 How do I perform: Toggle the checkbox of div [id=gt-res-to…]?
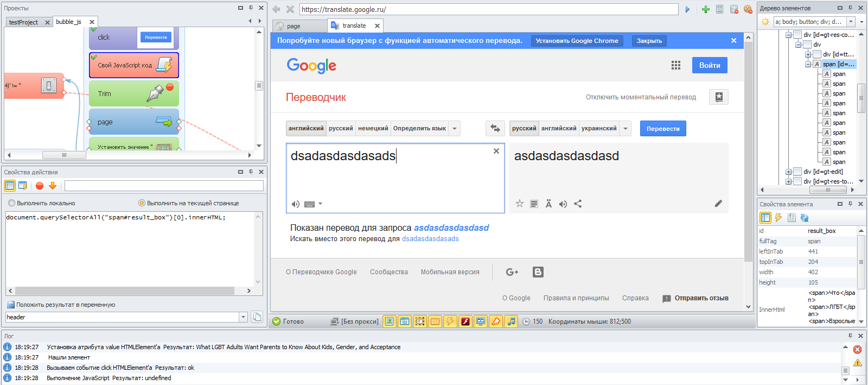[797, 181]
